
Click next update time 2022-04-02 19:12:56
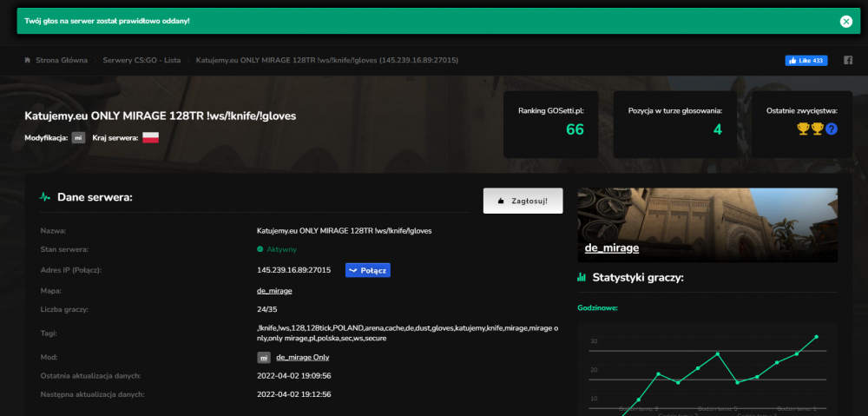(294, 394)
